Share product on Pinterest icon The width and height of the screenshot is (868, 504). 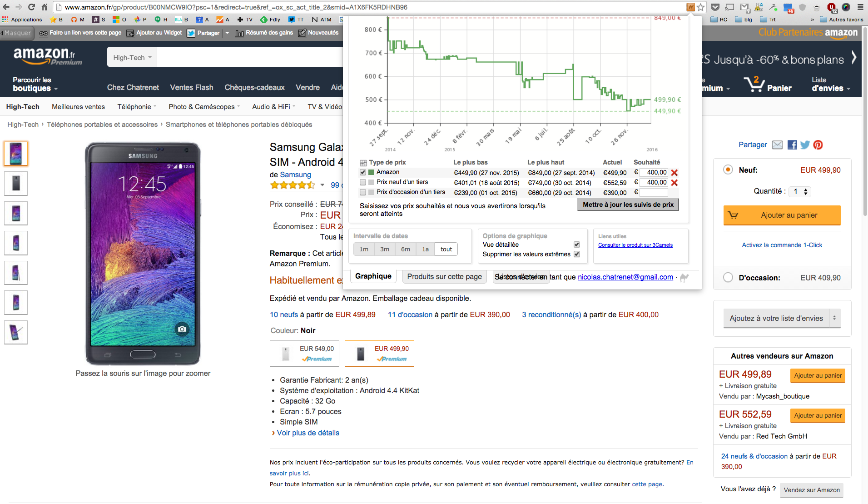818,145
